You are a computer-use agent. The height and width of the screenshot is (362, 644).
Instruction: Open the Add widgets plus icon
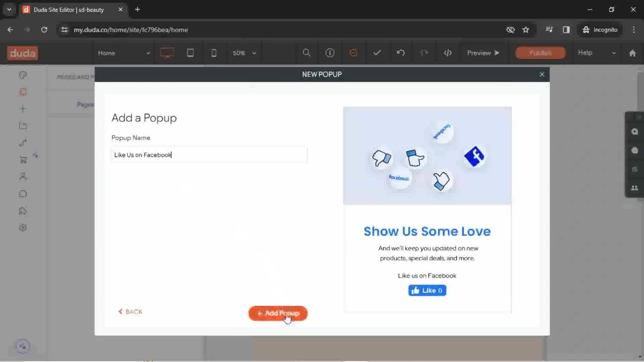pyautogui.click(x=23, y=109)
